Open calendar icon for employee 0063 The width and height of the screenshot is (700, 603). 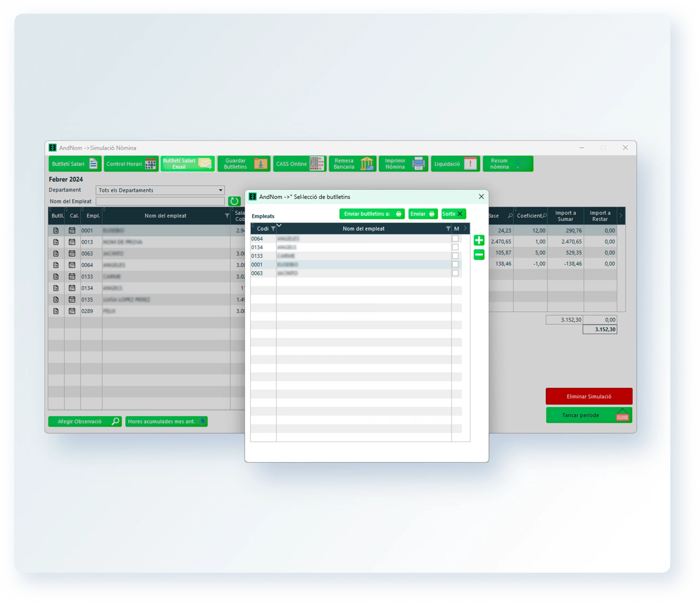[x=72, y=253]
